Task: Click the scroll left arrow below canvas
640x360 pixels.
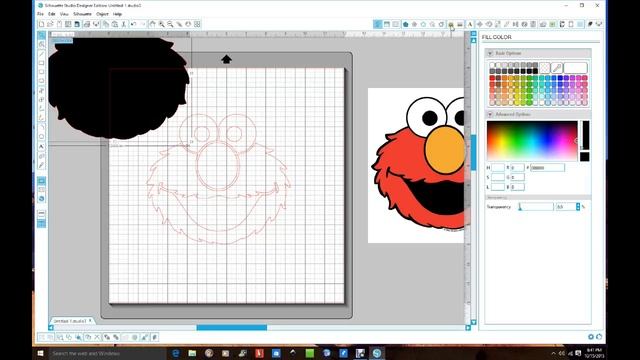Action: [x=51, y=327]
